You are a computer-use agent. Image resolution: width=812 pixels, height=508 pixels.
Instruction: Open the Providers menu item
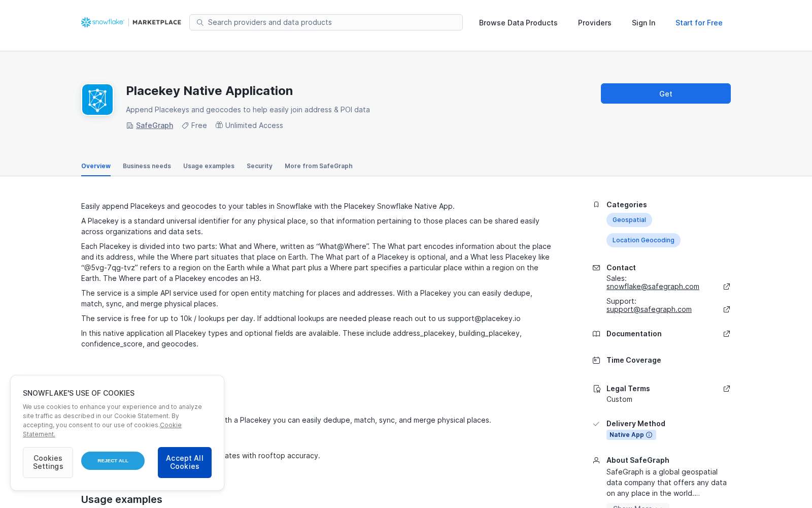[595, 23]
